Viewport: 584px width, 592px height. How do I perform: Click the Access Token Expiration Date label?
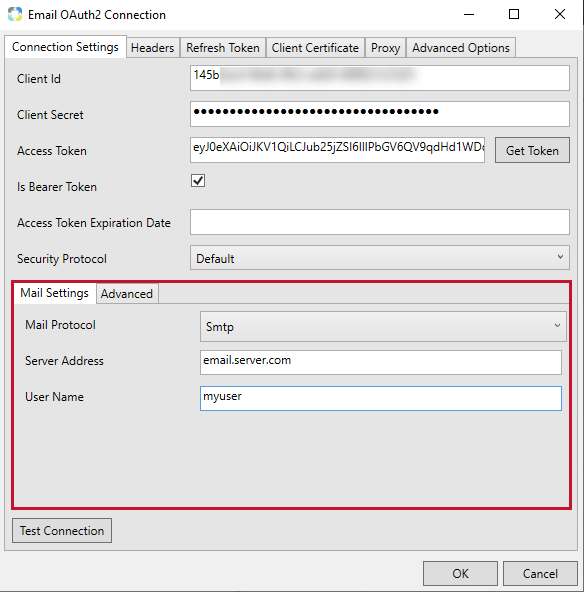[94, 223]
